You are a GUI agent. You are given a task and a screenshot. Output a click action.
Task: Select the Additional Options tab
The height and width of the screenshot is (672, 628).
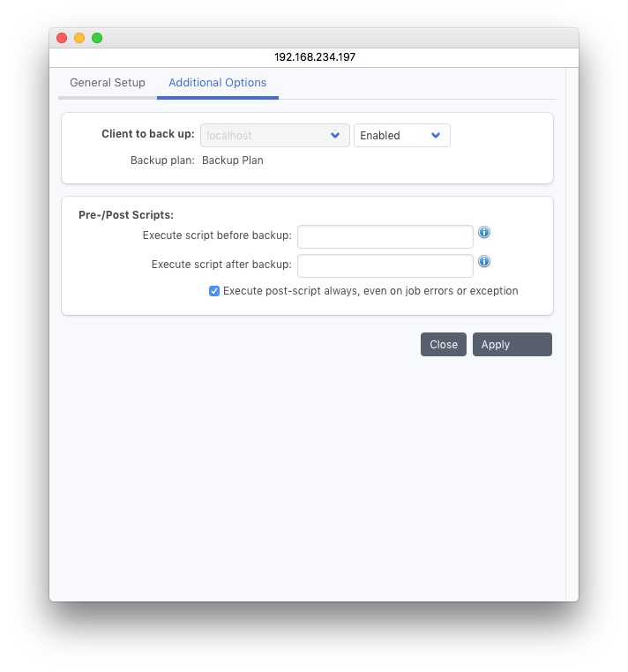217,83
